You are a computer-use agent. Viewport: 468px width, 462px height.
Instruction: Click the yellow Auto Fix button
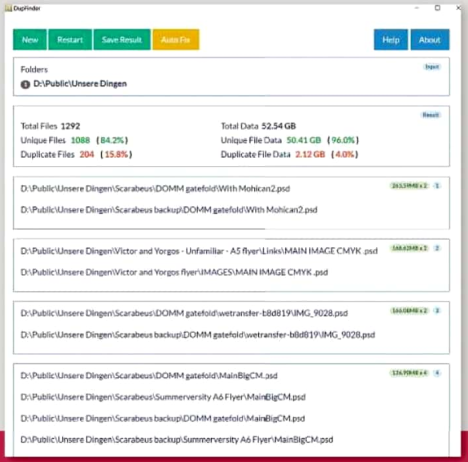pos(176,40)
